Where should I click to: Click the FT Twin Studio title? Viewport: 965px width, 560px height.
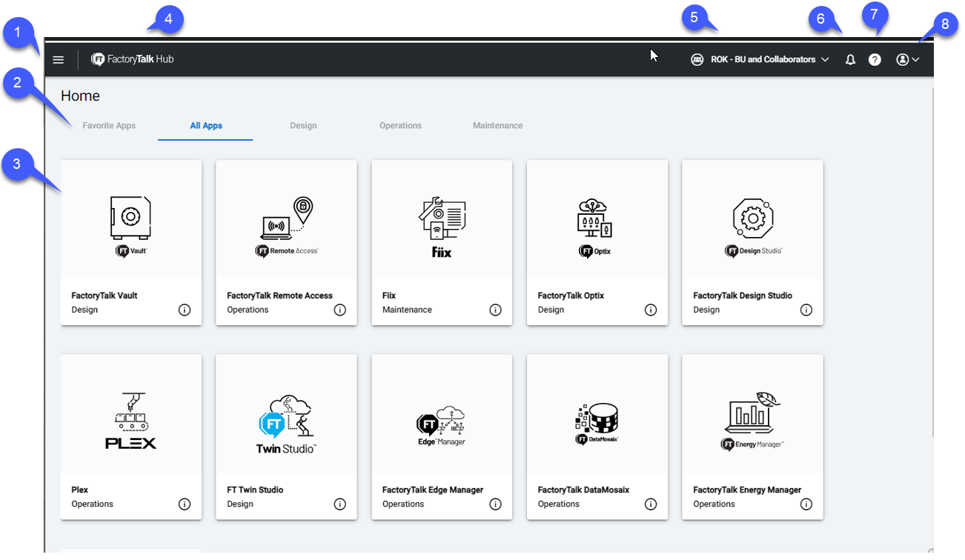[255, 490]
